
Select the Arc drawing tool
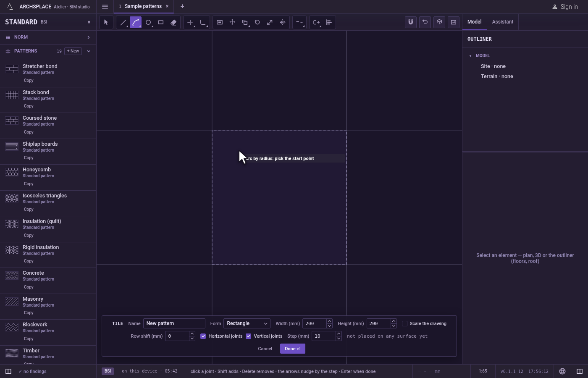pos(136,22)
